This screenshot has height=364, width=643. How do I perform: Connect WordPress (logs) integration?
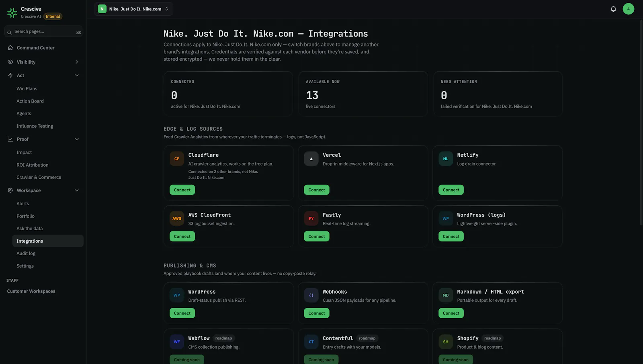click(451, 237)
